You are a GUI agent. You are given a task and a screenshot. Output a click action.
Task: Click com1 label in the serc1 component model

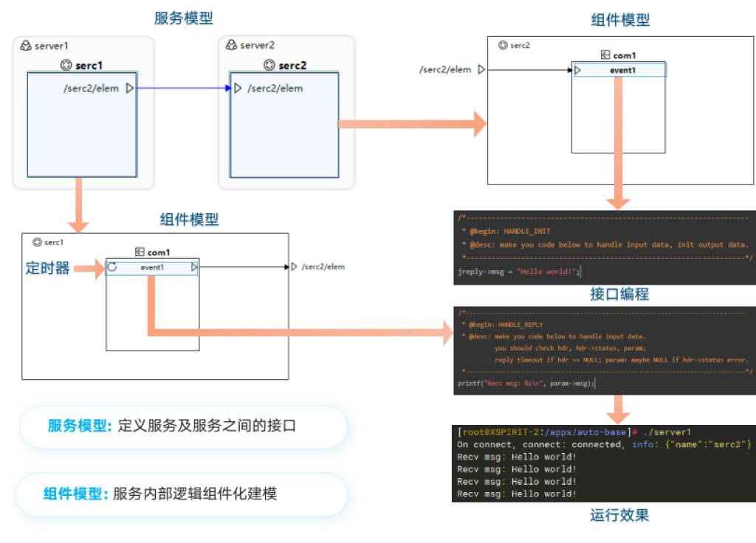click(159, 252)
